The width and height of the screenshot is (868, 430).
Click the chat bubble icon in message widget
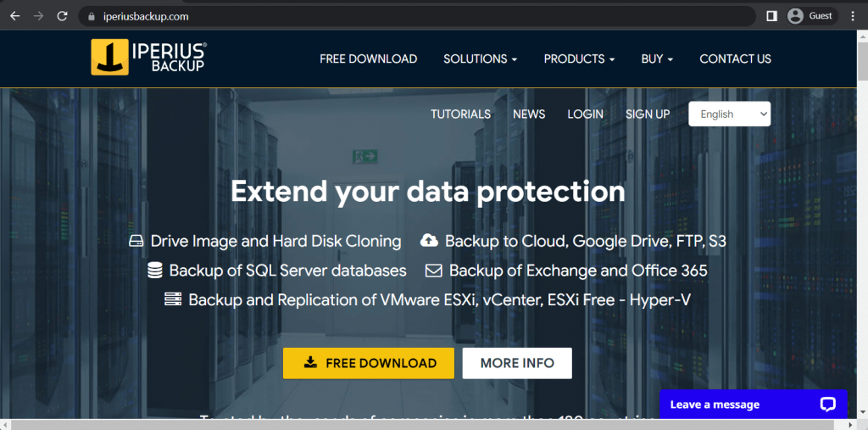click(x=827, y=405)
